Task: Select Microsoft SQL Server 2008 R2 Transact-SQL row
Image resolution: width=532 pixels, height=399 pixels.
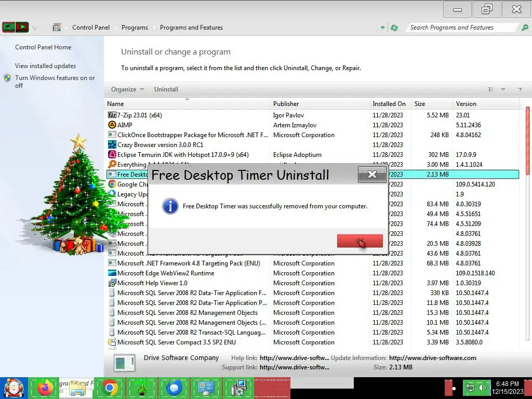Action: click(x=313, y=332)
